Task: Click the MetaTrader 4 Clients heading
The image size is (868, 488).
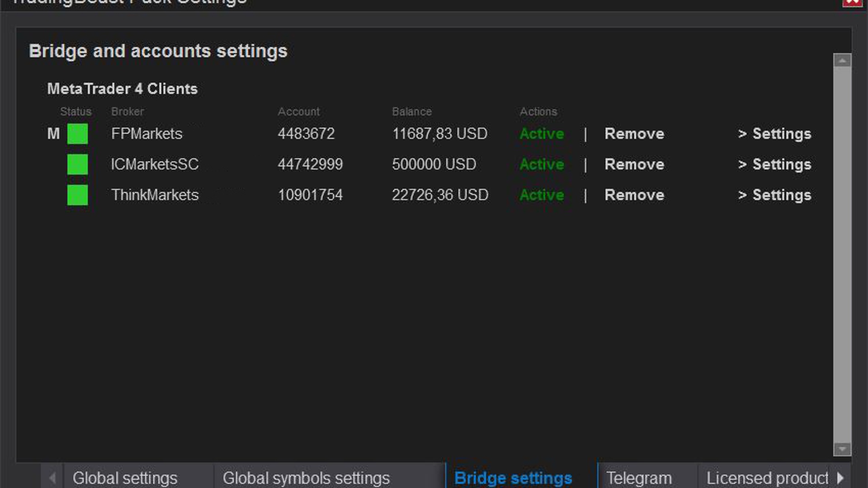Action: pyautogui.click(x=123, y=89)
